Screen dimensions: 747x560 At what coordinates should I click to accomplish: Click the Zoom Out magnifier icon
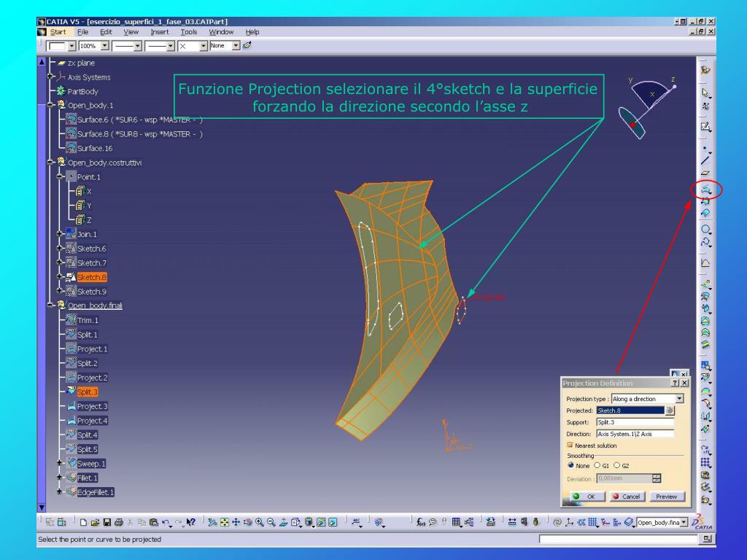pos(271,522)
